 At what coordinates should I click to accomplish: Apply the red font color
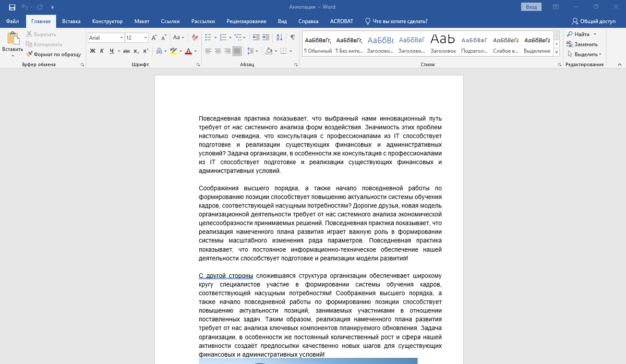click(x=188, y=51)
